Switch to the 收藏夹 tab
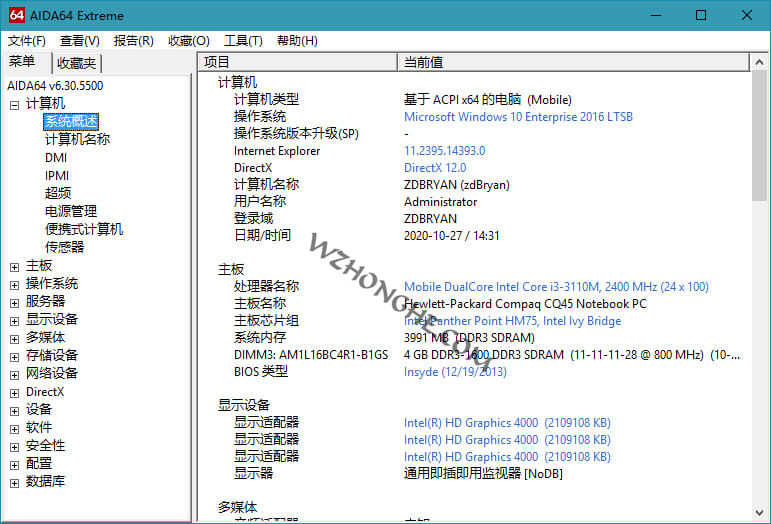This screenshot has height=524, width=771. (76, 63)
